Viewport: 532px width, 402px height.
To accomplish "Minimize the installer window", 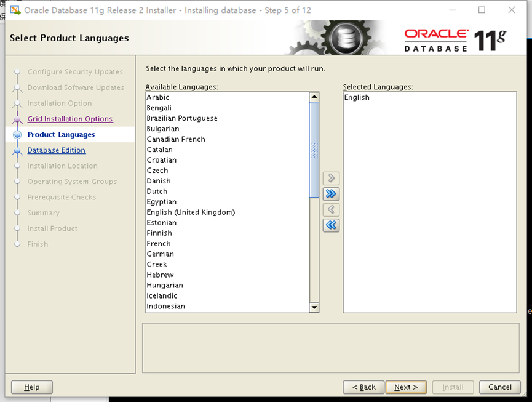I will (x=452, y=10).
